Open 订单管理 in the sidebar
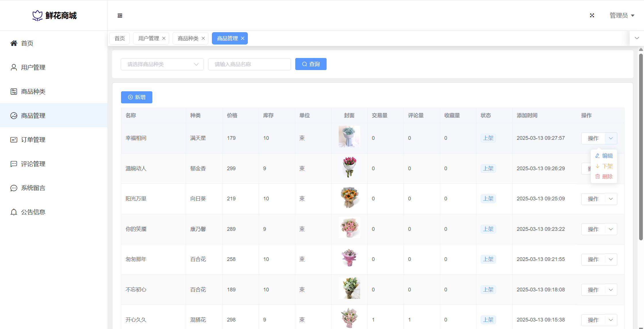 coord(33,140)
